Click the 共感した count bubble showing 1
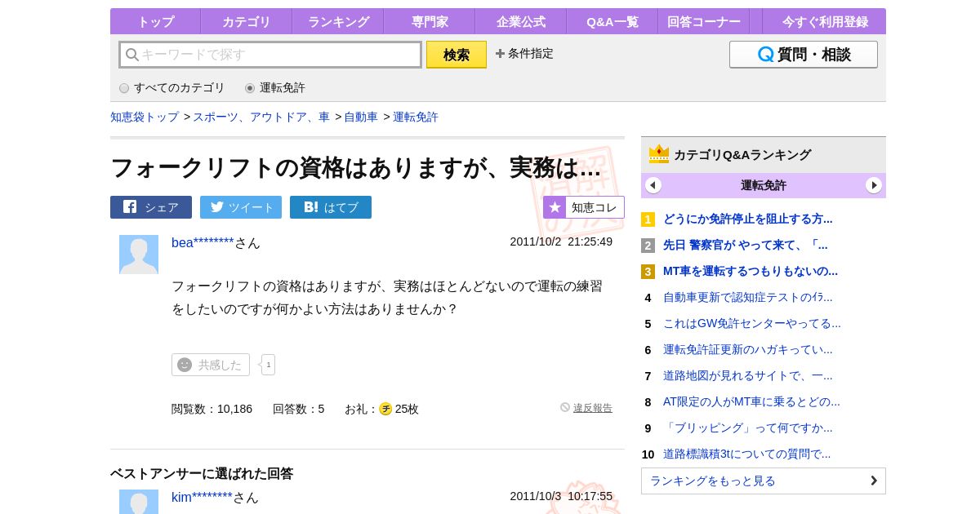 [268, 365]
